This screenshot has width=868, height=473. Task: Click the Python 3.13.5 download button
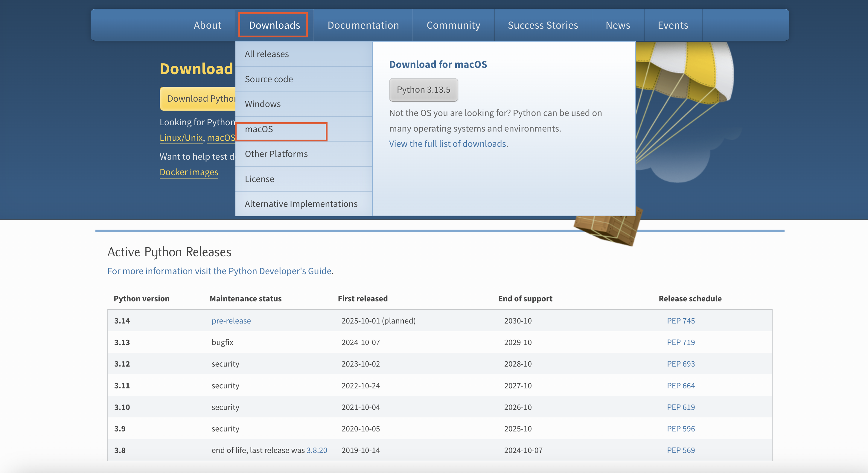click(x=423, y=90)
